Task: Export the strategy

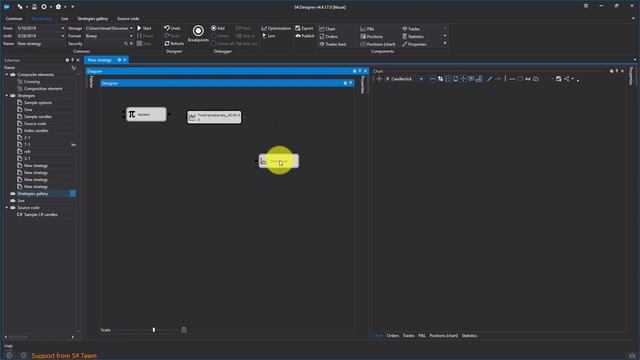Action: 304,28
